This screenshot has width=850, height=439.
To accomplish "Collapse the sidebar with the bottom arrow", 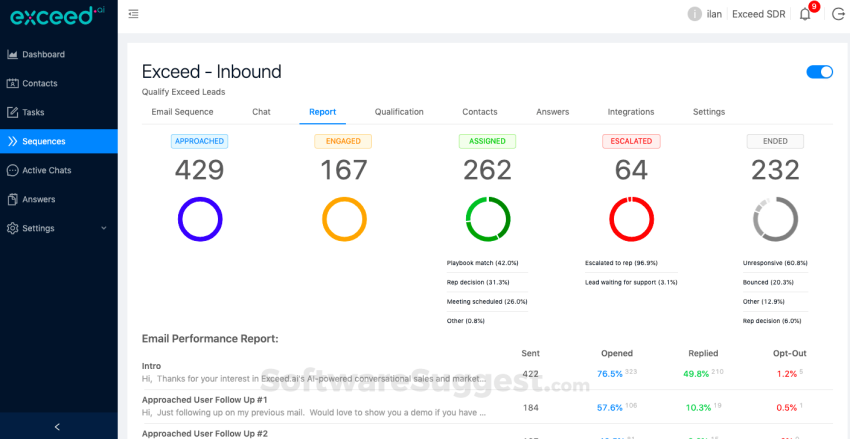I will 57,427.
